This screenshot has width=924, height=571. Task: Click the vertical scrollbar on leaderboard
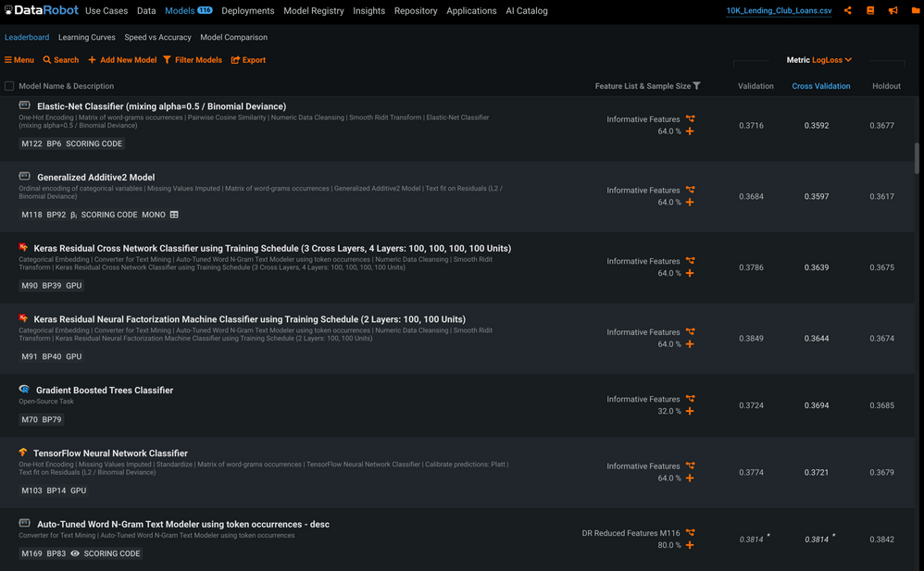click(917, 157)
